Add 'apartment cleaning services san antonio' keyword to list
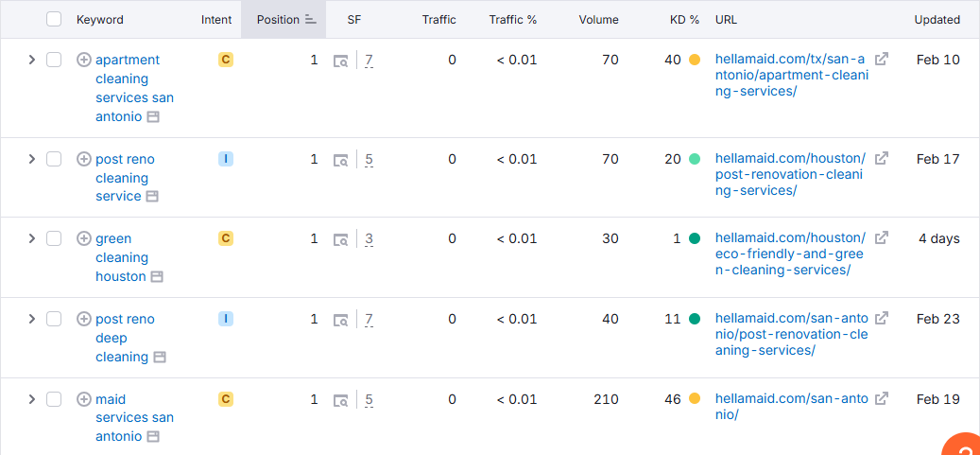980x455 pixels. [84, 61]
